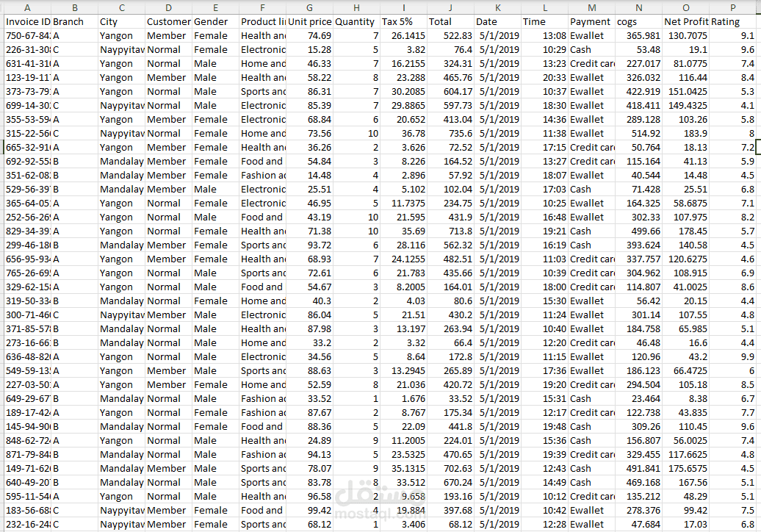Select total cell 702.63

[450, 469]
